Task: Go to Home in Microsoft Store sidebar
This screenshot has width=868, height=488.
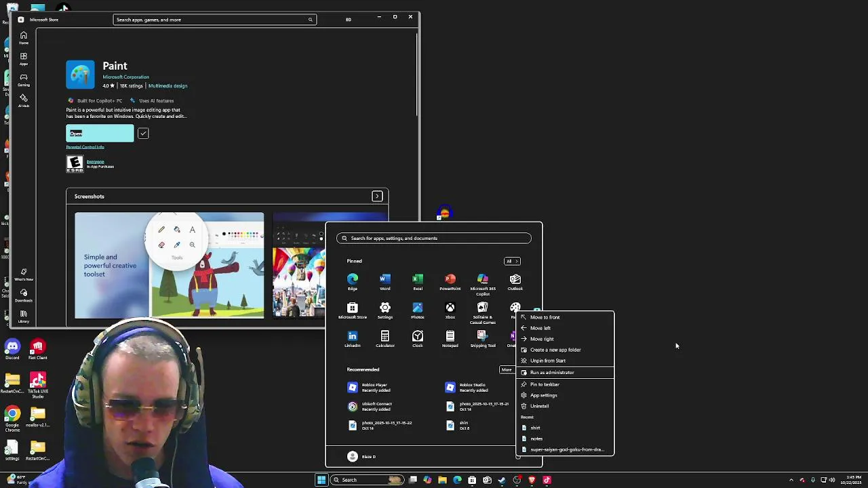Action: [24, 38]
